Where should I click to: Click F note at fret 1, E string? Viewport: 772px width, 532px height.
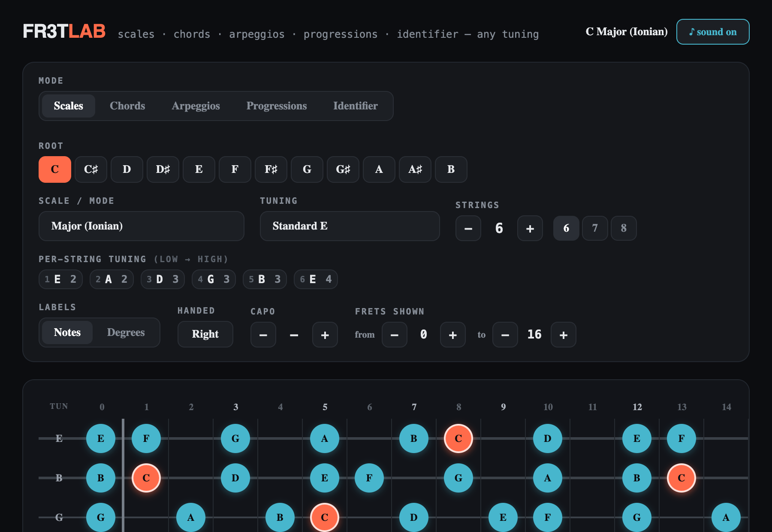point(146,438)
